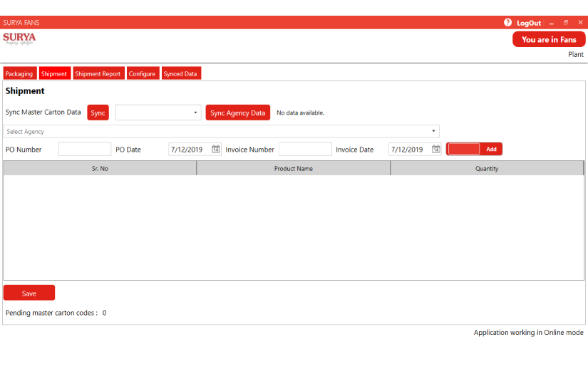Click the Application working in Online mode status
The width and height of the screenshot is (588, 374).
528,333
